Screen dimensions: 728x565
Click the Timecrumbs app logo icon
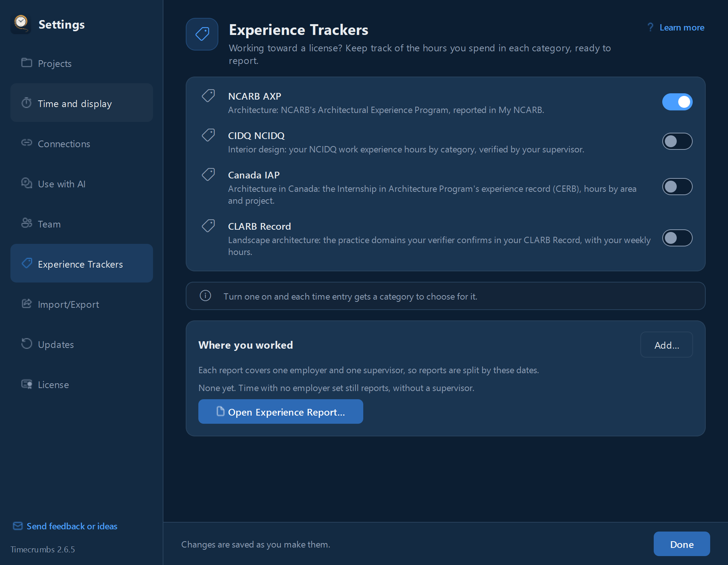click(x=21, y=24)
